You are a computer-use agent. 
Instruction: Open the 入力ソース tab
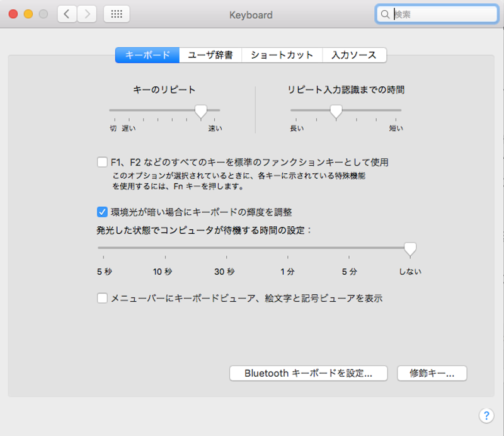[354, 55]
